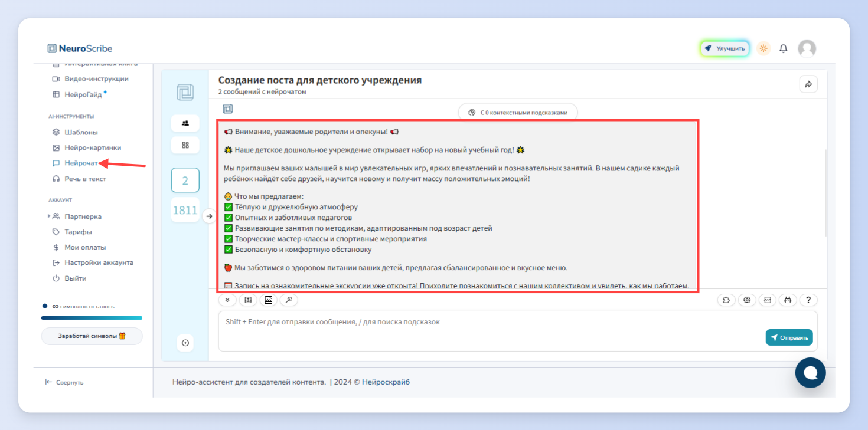Click the puzzle plugin icon
The height and width of the screenshot is (430, 868).
[726, 300]
